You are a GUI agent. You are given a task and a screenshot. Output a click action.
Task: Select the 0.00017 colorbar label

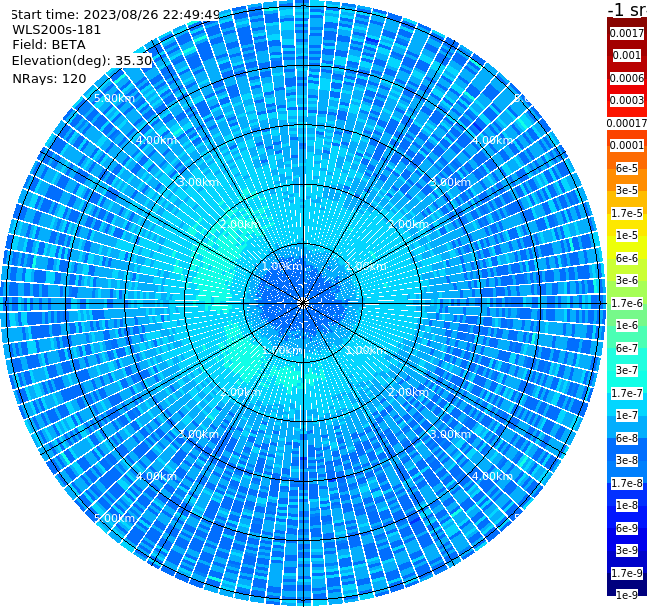627,123
